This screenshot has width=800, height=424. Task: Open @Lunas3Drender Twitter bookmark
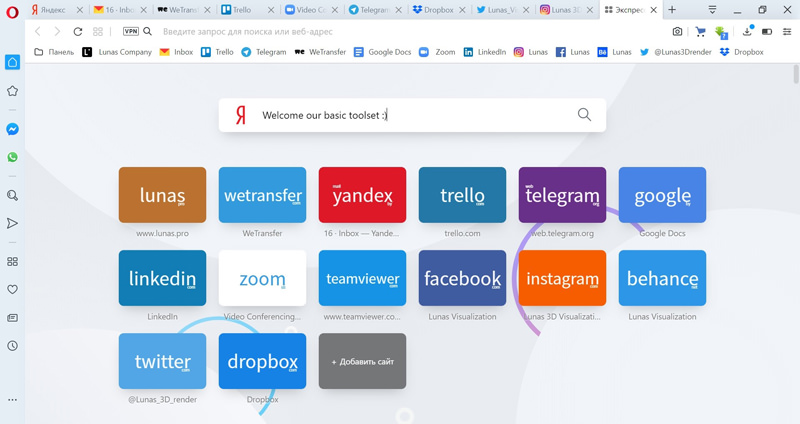[676, 52]
